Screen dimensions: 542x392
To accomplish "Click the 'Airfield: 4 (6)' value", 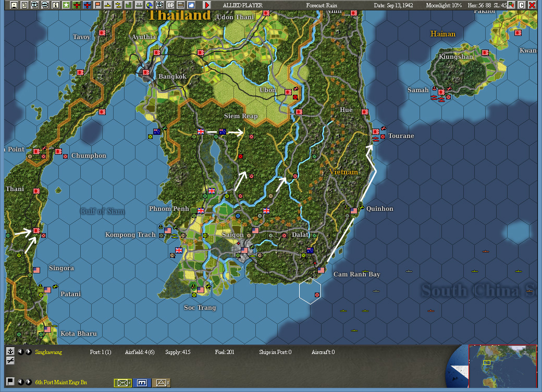I will pos(140,352).
